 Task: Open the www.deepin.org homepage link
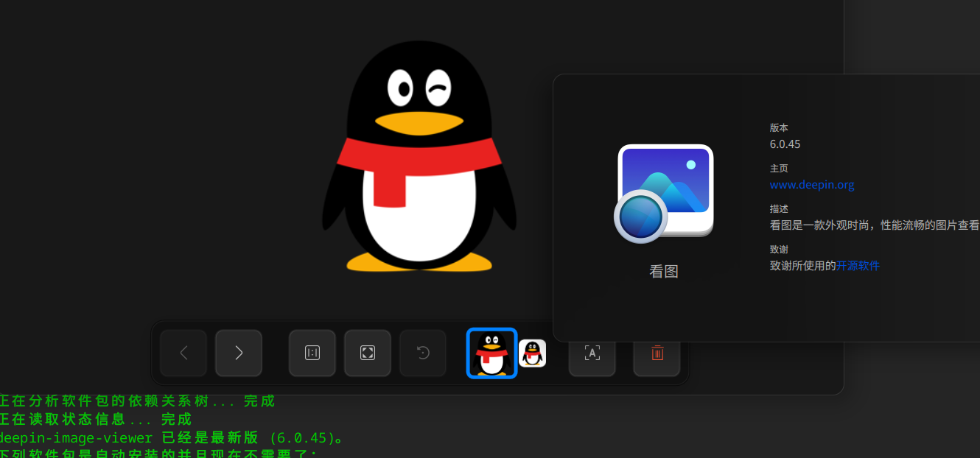[812, 185]
